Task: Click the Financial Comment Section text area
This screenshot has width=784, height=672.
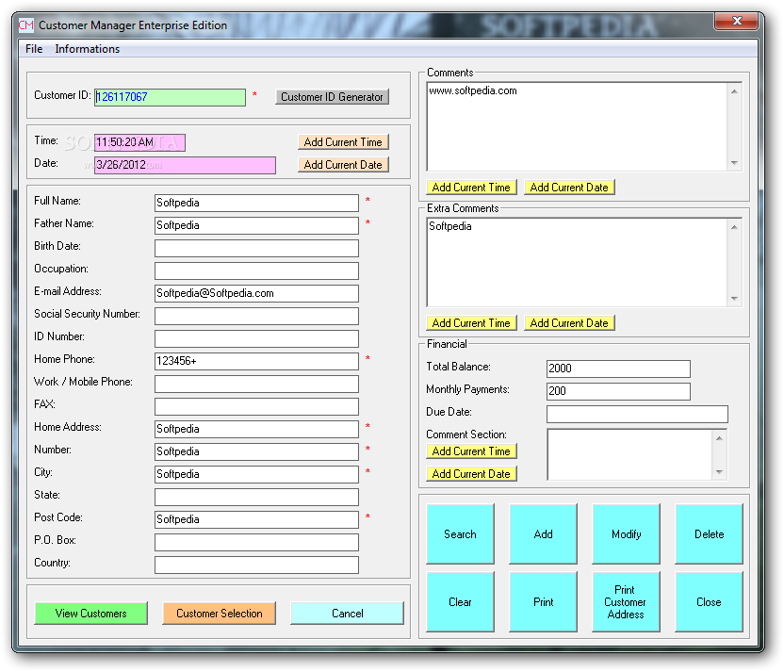Action: (x=630, y=454)
